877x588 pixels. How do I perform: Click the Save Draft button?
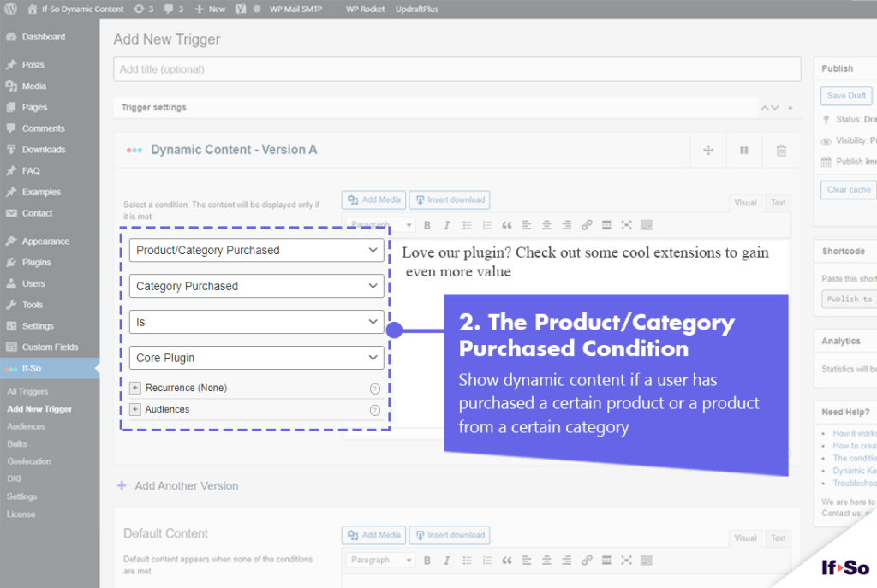[846, 96]
